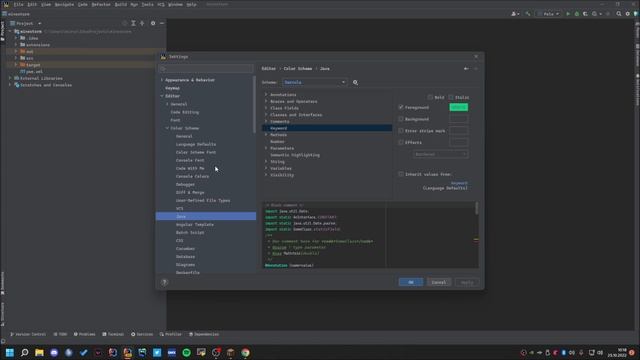Open IDE settings gear in top-right toolbar

pyautogui.click(x=628, y=14)
